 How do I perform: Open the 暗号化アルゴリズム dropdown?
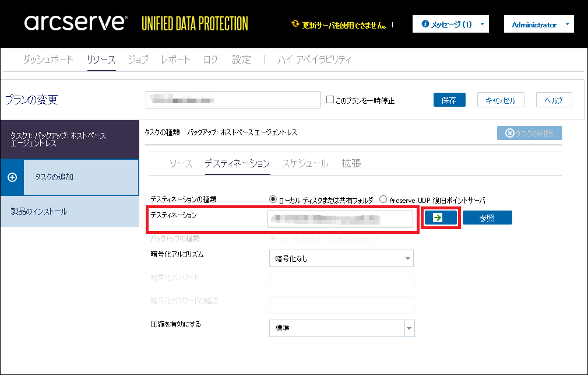point(341,258)
